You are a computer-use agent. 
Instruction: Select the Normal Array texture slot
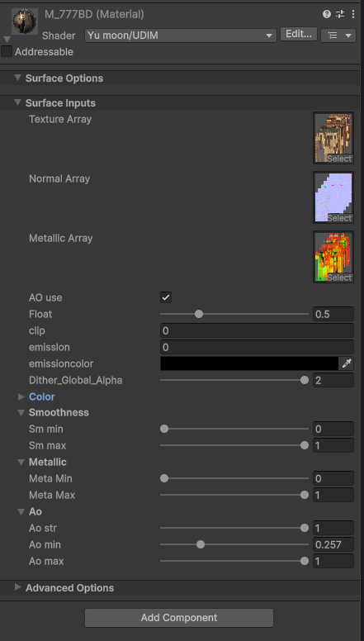pyautogui.click(x=333, y=197)
